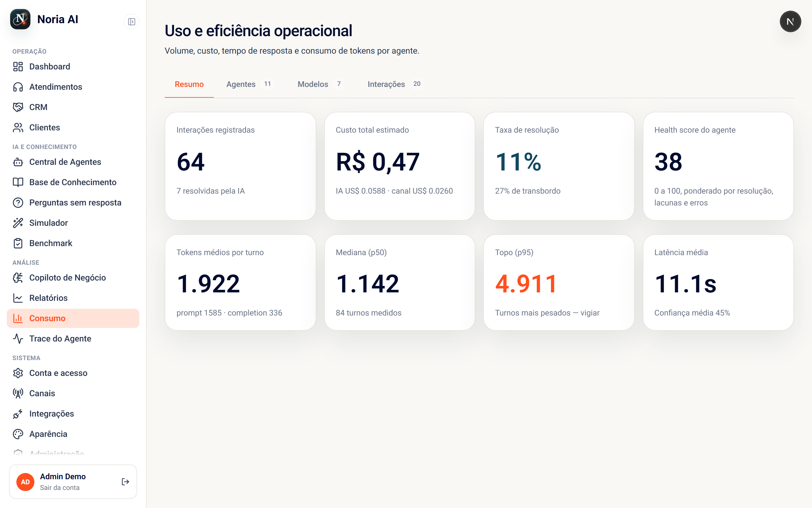Click the Canais antenna icon
The image size is (812, 508).
pos(18,393)
